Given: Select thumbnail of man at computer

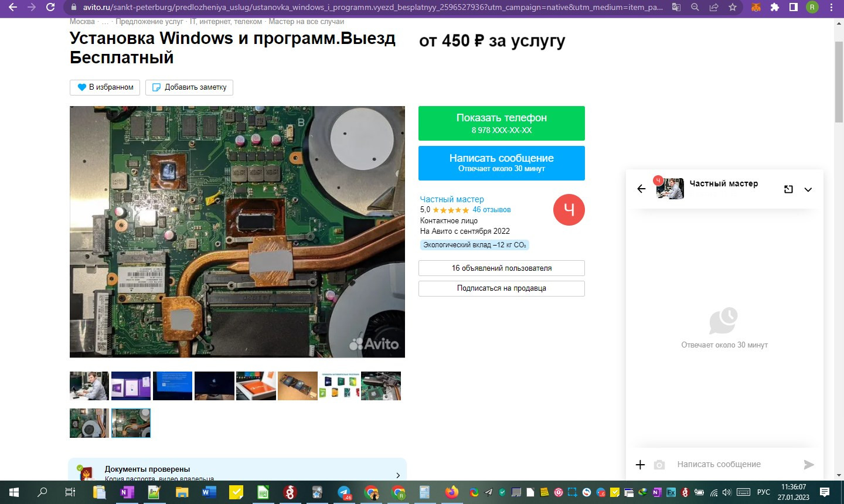Looking at the screenshot, I should click(89, 386).
